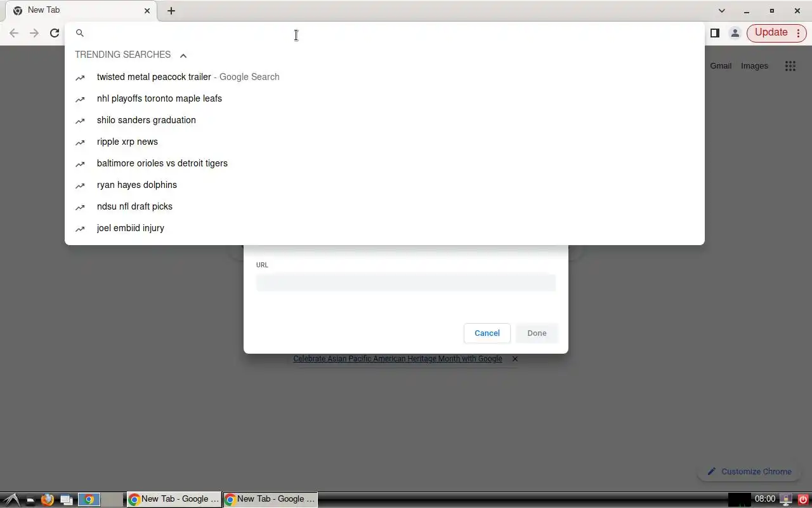Open the Images link
Image resolution: width=812 pixels, height=508 pixels.
754,66
